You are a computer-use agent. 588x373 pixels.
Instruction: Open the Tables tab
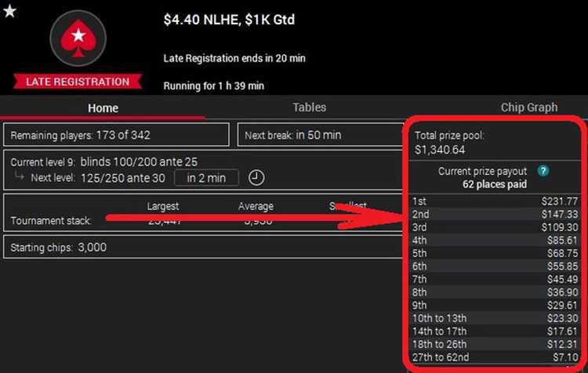point(309,107)
